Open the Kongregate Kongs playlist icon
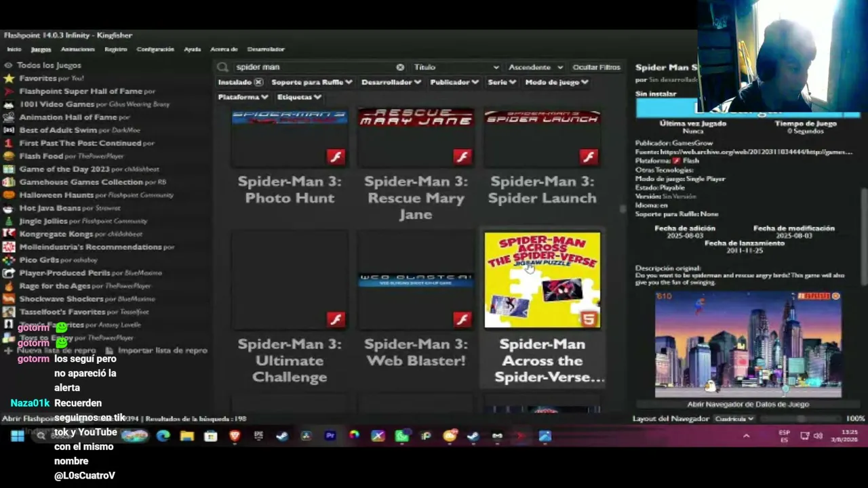Viewport: 868px width, 488px height. tap(9, 234)
